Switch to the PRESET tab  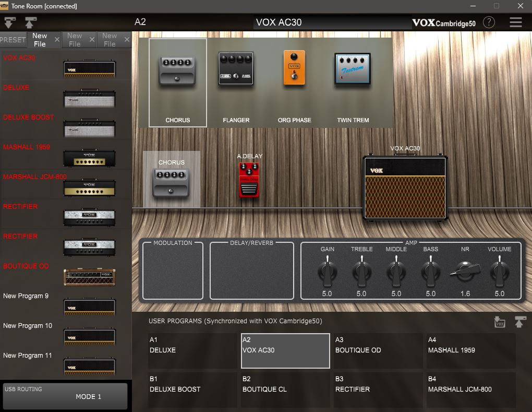(x=13, y=40)
